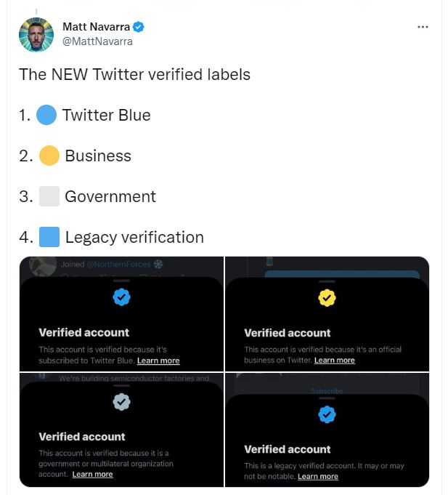Click the yellow circle emoji next to Business
The height and width of the screenshot is (495, 448).
click(x=49, y=156)
